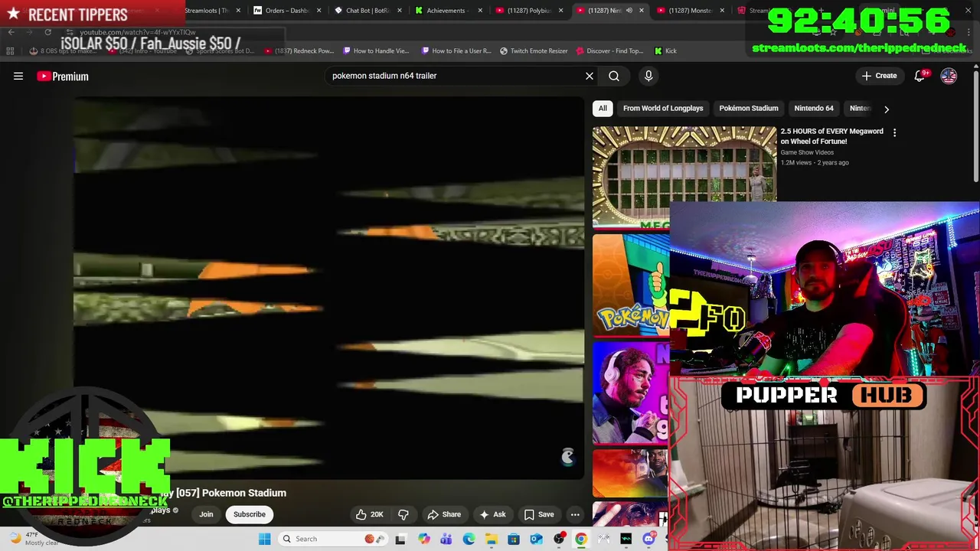Select the Pokémon Stadium filter chip

point(749,108)
